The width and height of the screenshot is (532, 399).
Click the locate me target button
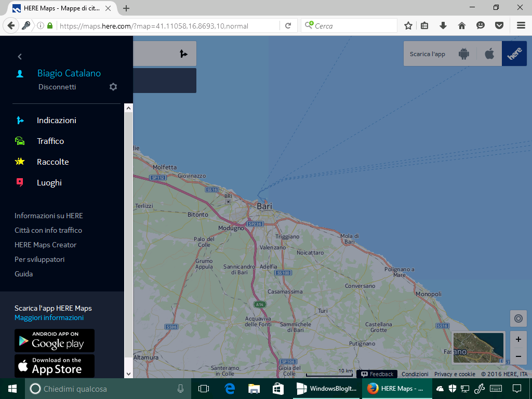(x=518, y=318)
